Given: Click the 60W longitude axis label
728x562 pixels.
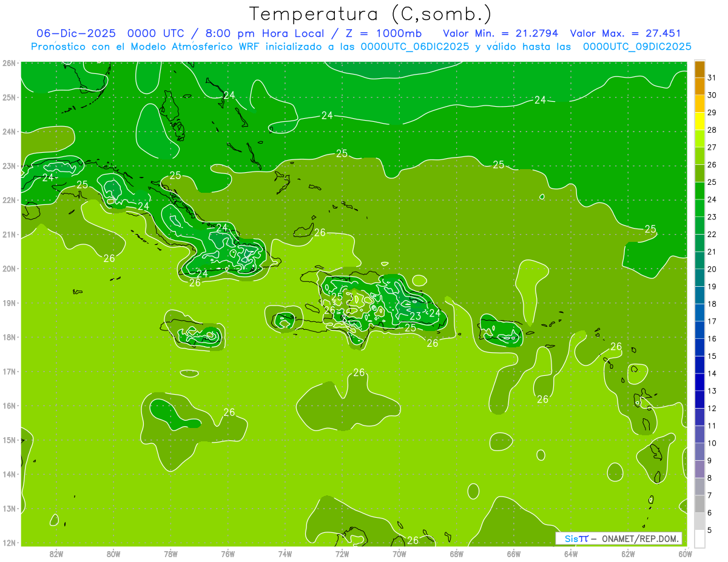Looking at the screenshot, I should pyautogui.click(x=685, y=554).
